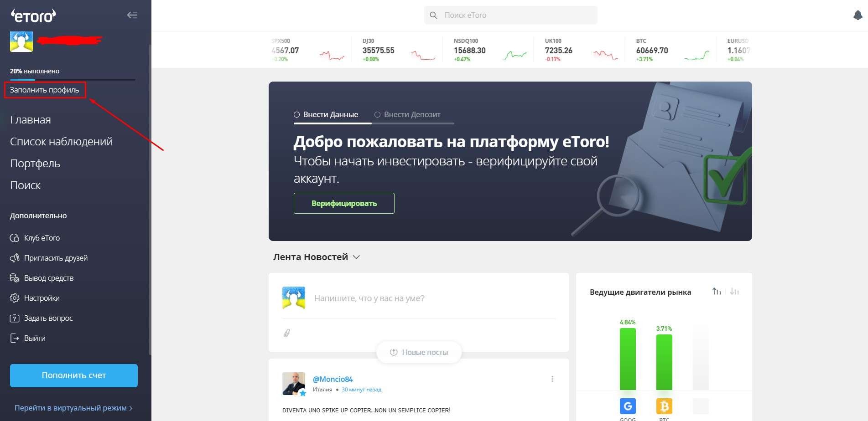Open the EURUSD ticker
Image resolution: width=868 pixels, height=421 pixels.
point(738,50)
